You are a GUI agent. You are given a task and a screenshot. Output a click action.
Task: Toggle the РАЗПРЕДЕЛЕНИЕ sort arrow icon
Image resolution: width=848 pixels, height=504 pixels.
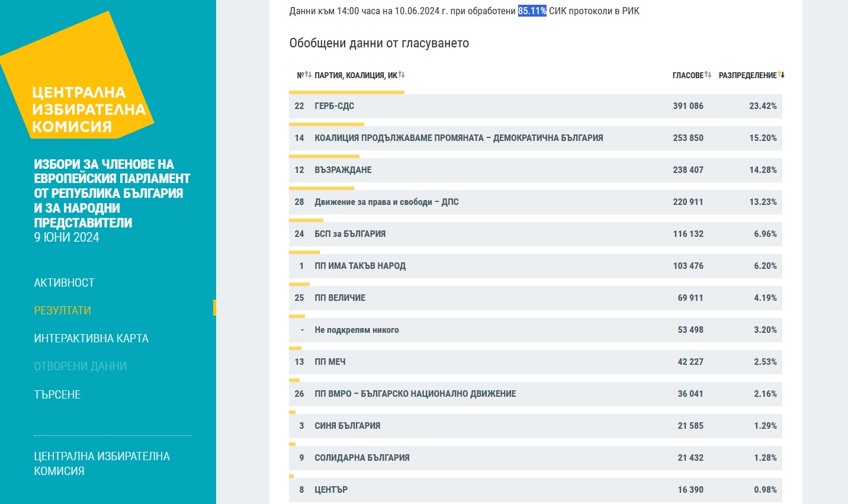781,75
